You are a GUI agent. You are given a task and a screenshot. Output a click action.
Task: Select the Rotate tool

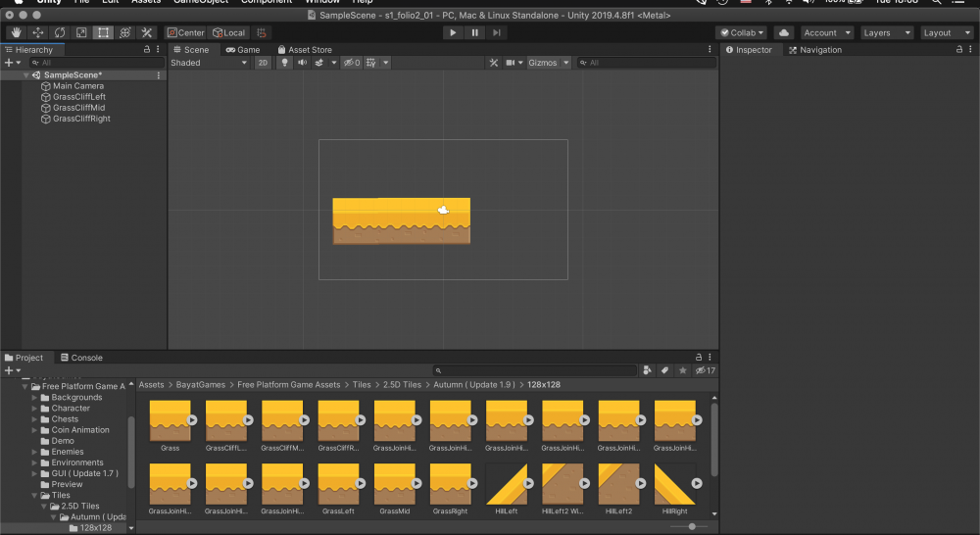(60, 32)
